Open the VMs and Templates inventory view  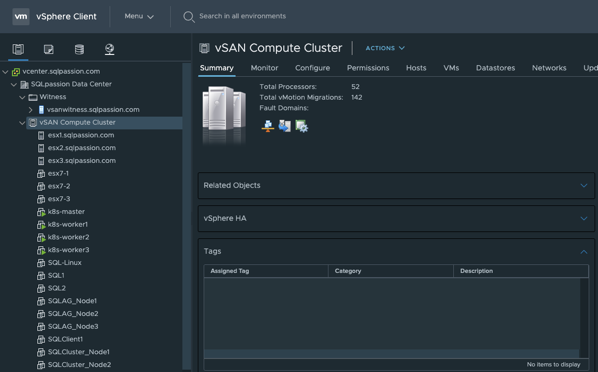(x=48, y=49)
